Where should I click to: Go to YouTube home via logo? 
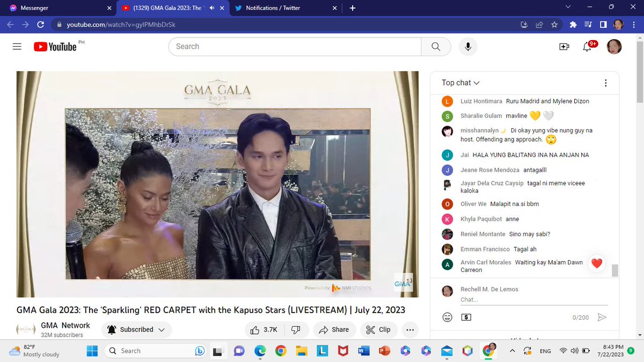point(55,47)
